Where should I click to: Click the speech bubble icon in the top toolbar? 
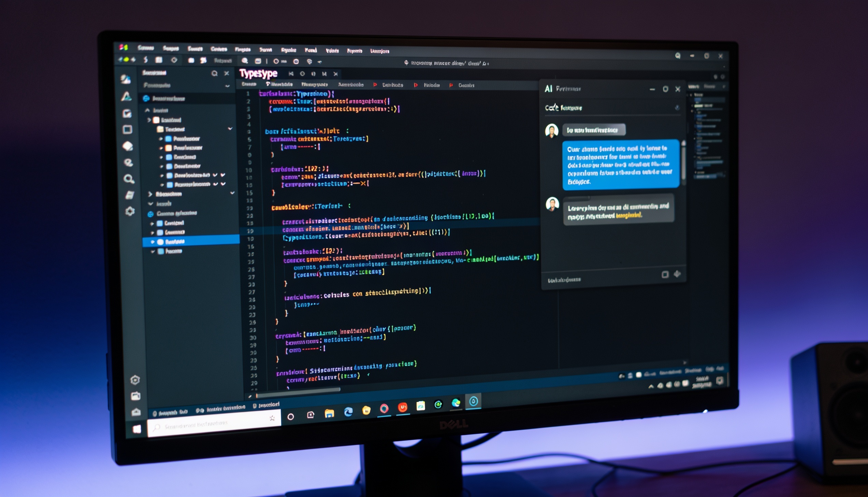245,61
